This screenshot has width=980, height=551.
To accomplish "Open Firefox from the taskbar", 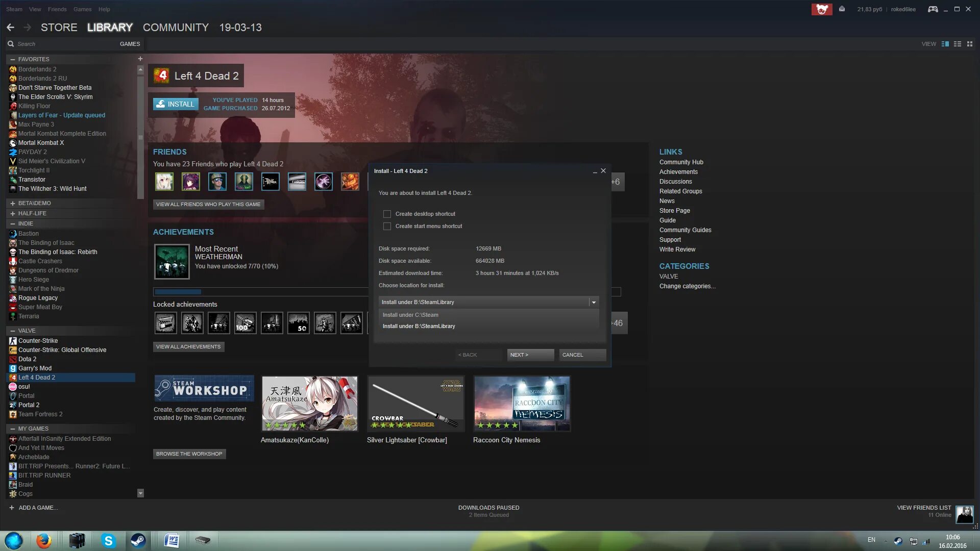I will tap(44, 541).
